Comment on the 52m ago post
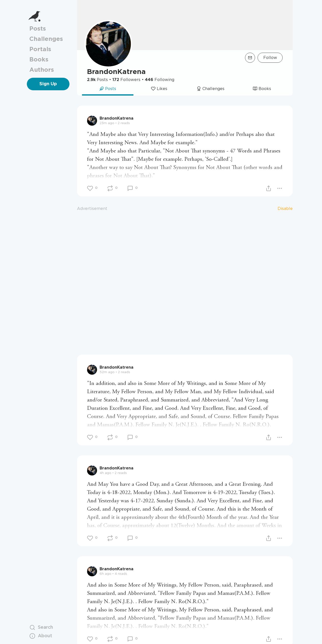 click(x=130, y=437)
